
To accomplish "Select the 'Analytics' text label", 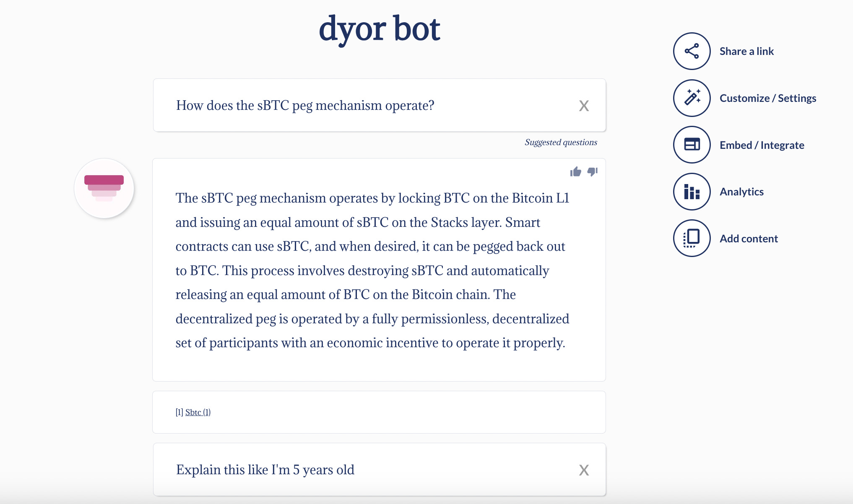I will (741, 192).
